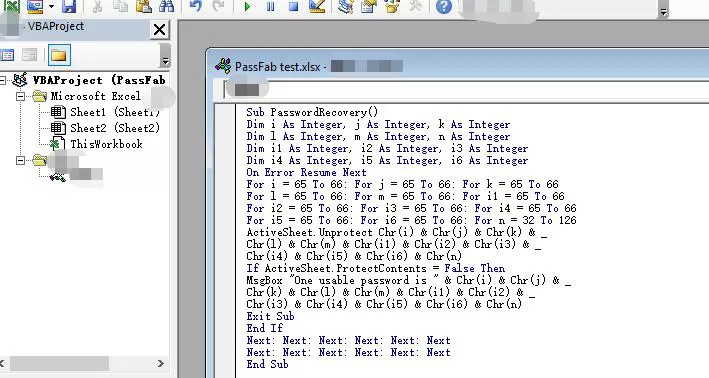Click the Toolbox wrench icon
Viewport: 709px width, 378px height.
click(415, 6)
